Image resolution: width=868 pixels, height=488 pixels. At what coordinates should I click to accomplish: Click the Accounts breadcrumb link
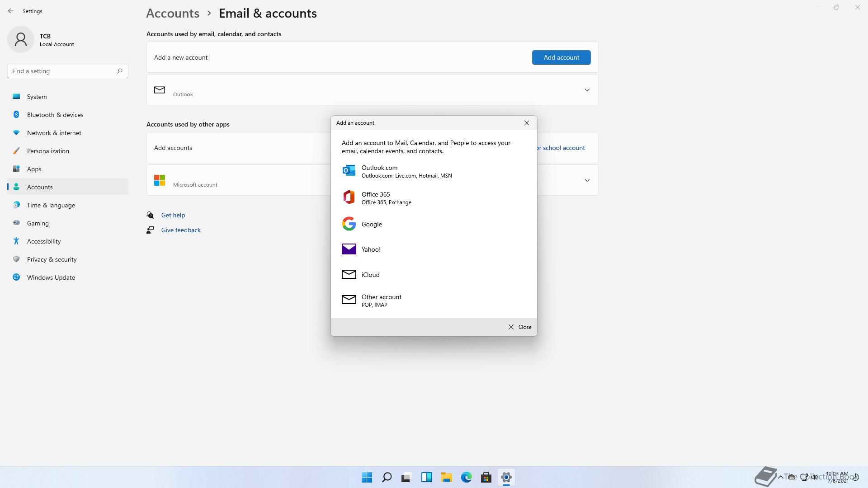(x=173, y=13)
